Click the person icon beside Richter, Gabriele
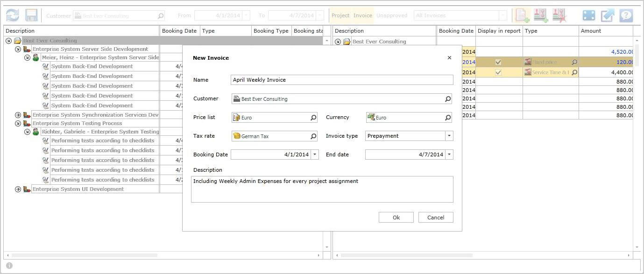 coord(36,132)
